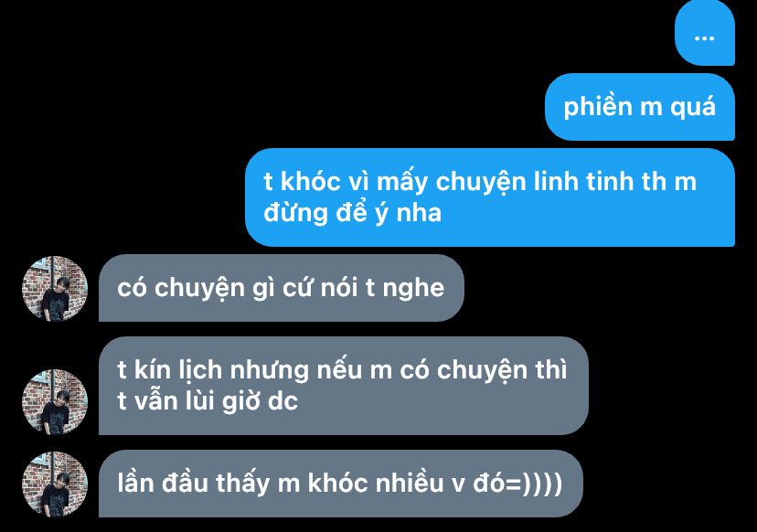Viewport: 757px width, 532px height.
Task: Tap the 'phiền m quá' message bubble
Action: pos(640,107)
